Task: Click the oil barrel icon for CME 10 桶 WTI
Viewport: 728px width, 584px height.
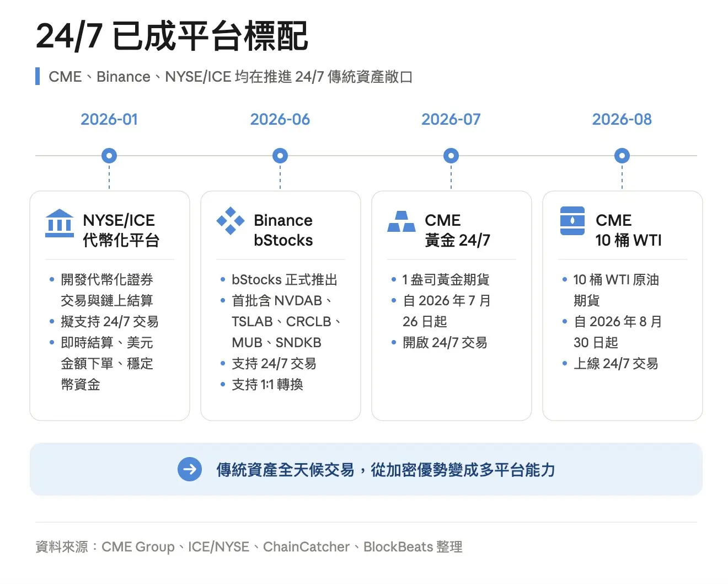Action: tap(572, 221)
